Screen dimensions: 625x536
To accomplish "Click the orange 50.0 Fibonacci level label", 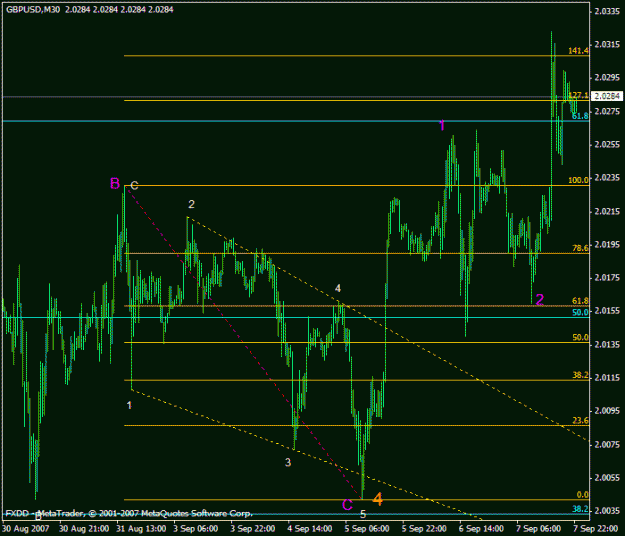I will pos(580,337).
